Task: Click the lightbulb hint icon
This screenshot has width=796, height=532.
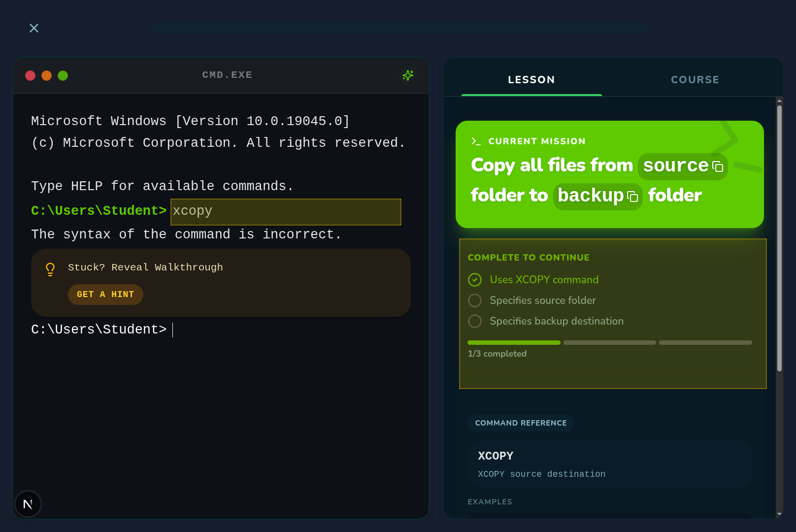Action: click(50, 269)
